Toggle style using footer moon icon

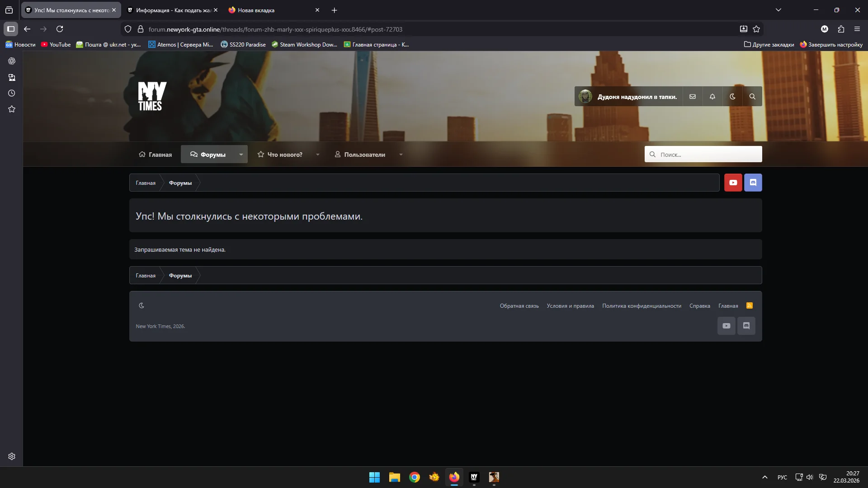click(142, 306)
